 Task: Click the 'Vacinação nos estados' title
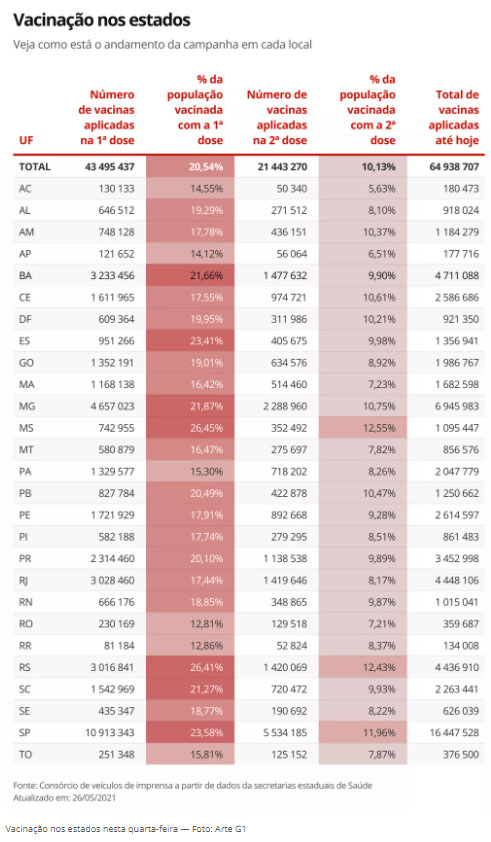click(102, 20)
